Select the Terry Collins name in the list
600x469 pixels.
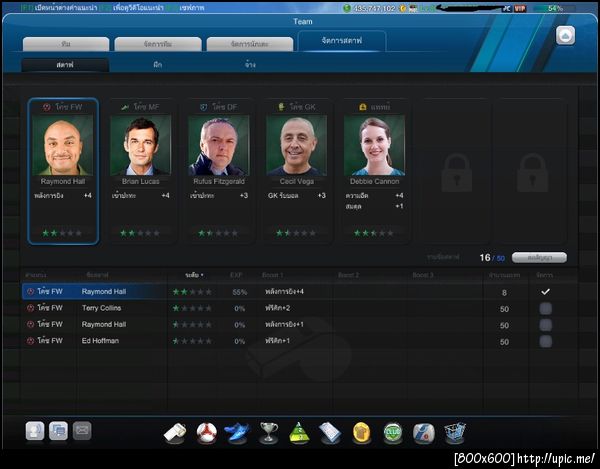click(x=101, y=308)
